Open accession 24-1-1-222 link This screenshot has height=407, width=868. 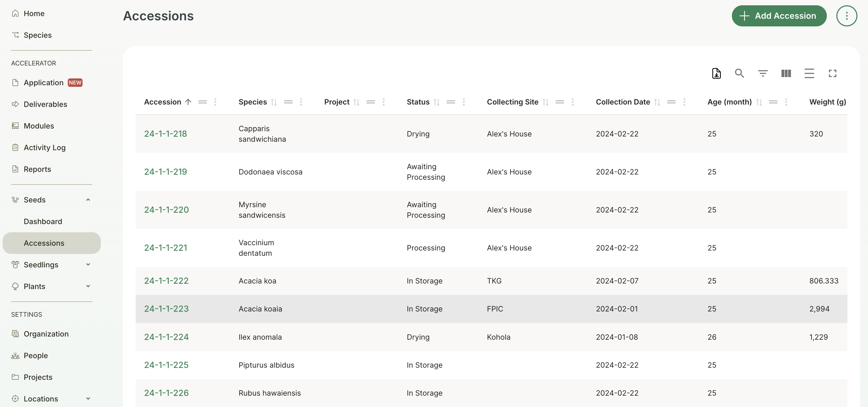click(166, 281)
